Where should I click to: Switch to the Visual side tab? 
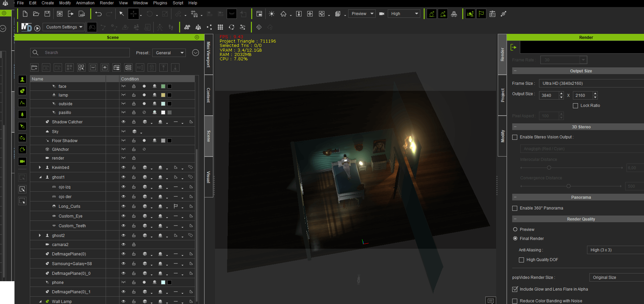pyautogui.click(x=208, y=177)
